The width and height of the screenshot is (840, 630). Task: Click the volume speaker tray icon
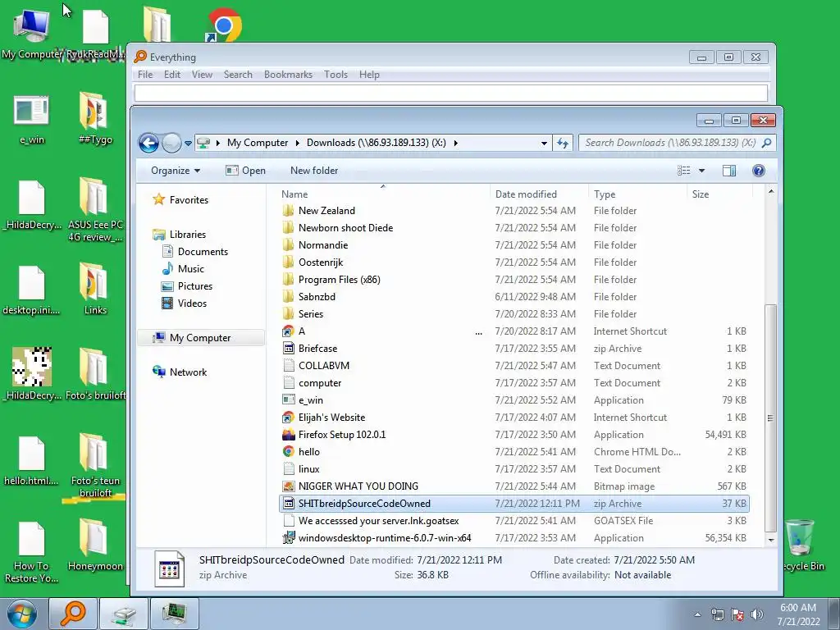[x=757, y=614]
